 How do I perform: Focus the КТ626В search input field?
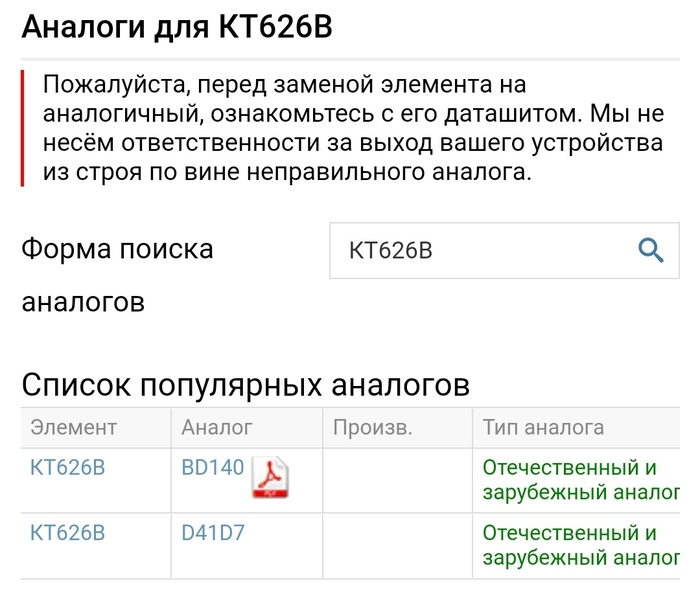point(504,250)
